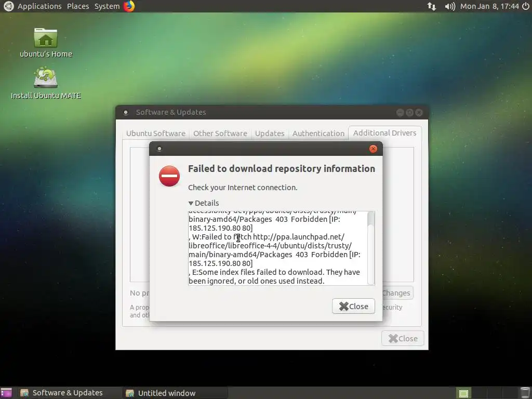Click 'binary-amd64/Packages 403 Forbidden' first line

click(264, 219)
